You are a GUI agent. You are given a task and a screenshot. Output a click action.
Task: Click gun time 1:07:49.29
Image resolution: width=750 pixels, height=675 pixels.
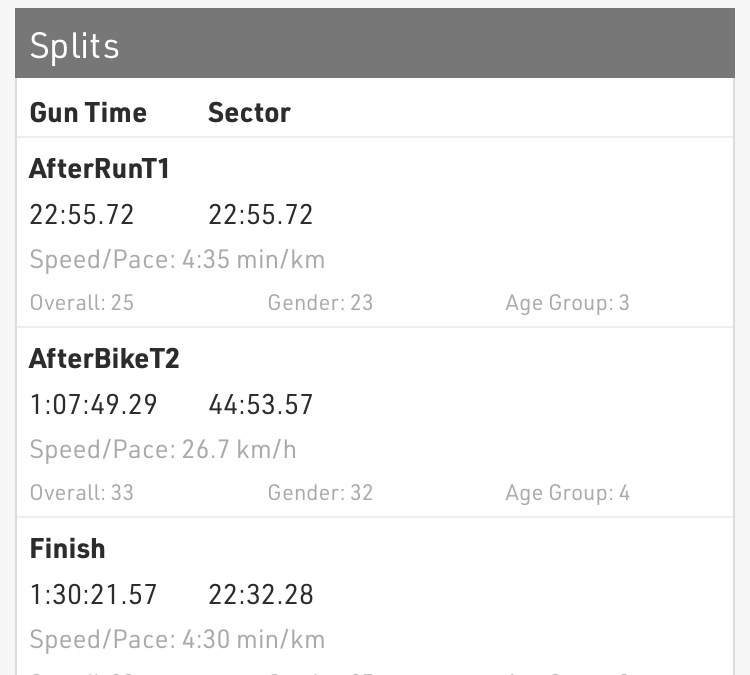94,404
